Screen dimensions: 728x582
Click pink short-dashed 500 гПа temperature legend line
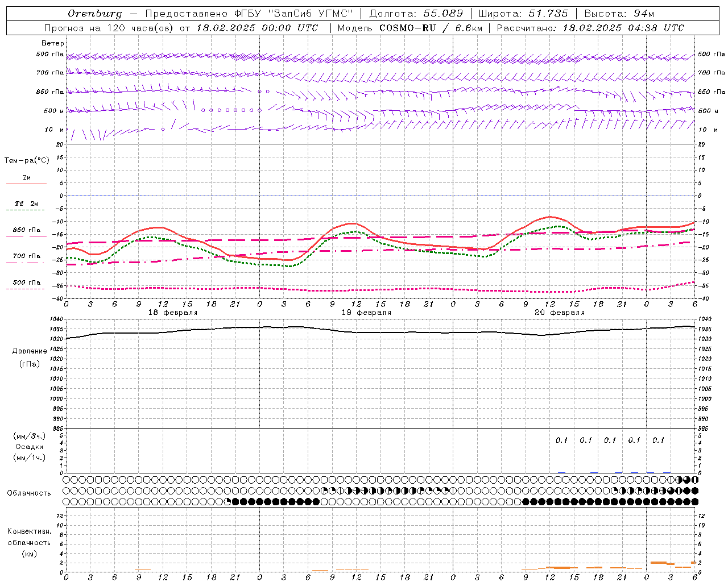point(25,289)
